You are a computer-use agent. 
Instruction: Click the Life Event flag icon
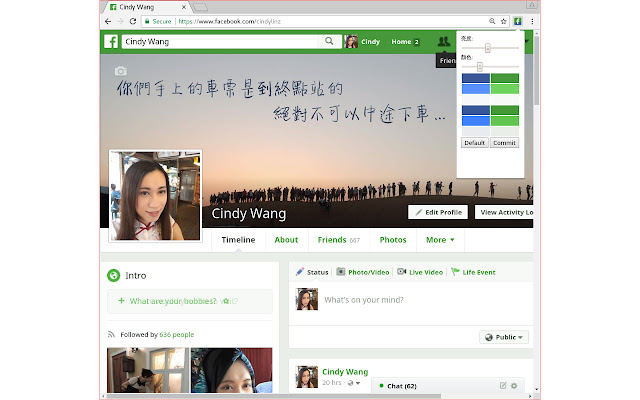pos(456,272)
